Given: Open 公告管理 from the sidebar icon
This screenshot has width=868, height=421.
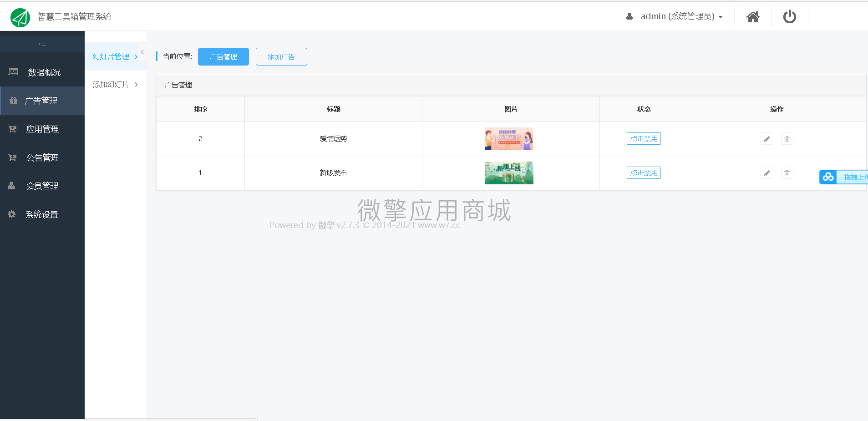Looking at the screenshot, I should [12, 157].
